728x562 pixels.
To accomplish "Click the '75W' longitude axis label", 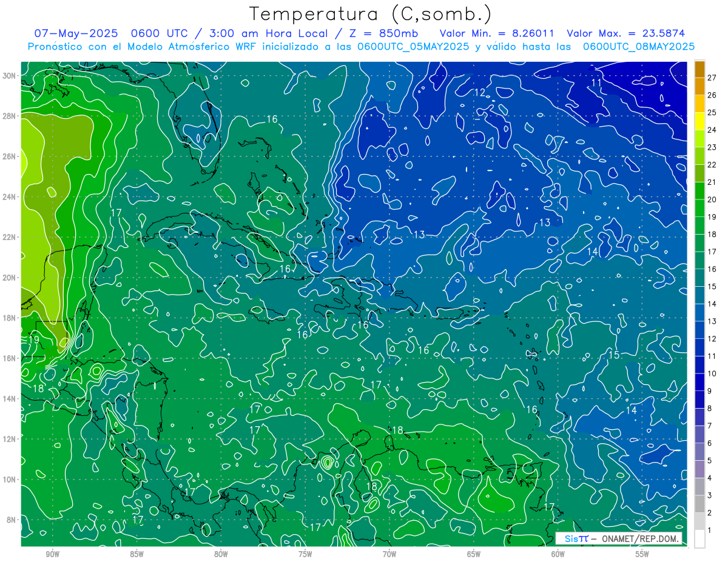I will point(305,554).
